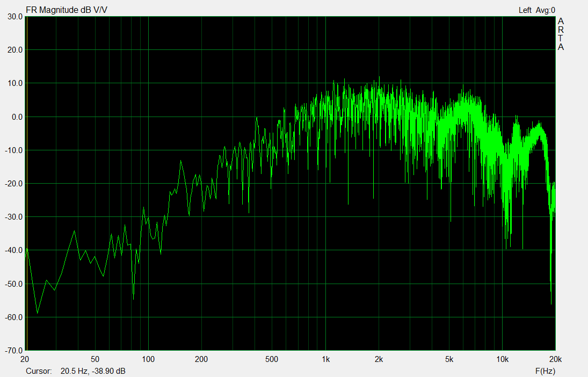Image resolution: width=588 pixels, height=377 pixels.
Task: Click the 5k frequency axis label
Action: (449, 359)
